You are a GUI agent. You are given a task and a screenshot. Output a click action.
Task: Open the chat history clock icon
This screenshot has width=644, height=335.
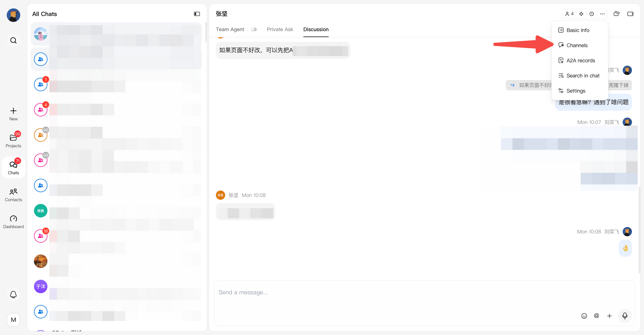pyautogui.click(x=592, y=14)
